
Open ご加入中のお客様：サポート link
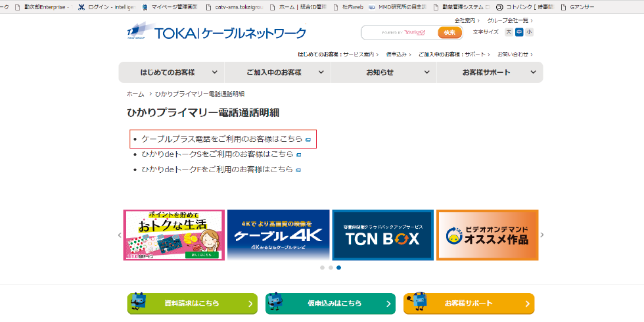coord(455,54)
